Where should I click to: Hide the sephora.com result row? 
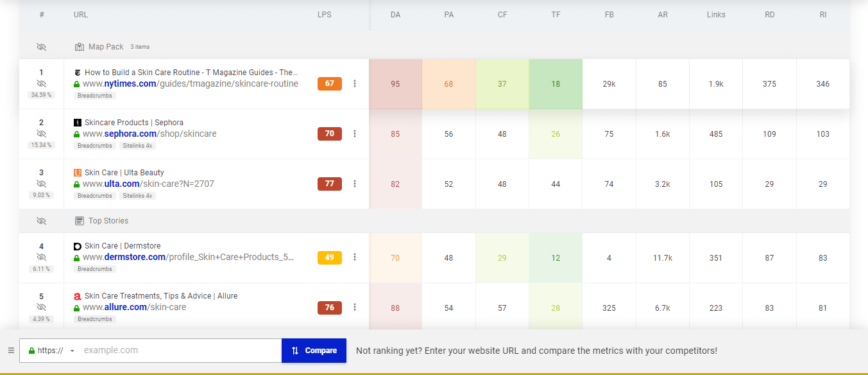[42, 134]
